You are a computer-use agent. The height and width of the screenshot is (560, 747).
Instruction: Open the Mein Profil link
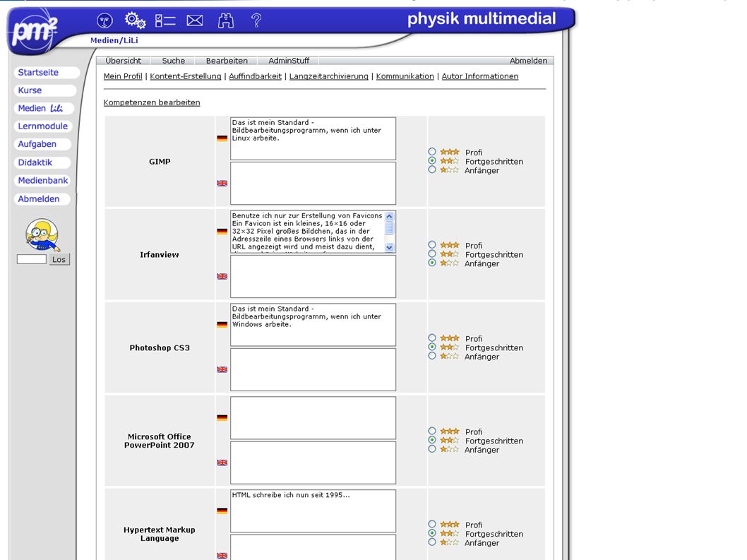[123, 76]
